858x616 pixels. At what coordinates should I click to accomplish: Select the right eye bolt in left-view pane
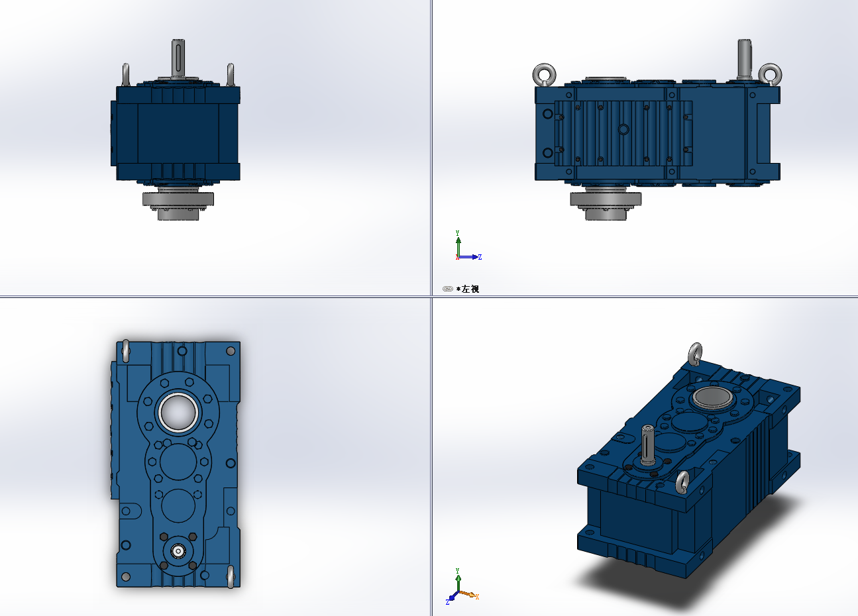771,74
